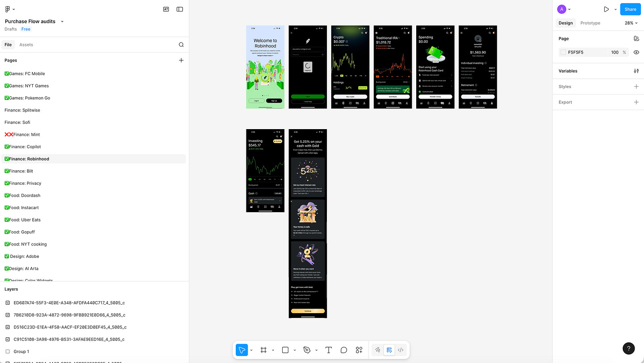Select the Traditional IRA screen on canvas
Image resolution: width=644 pixels, height=363 pixels.
[393, 67]
